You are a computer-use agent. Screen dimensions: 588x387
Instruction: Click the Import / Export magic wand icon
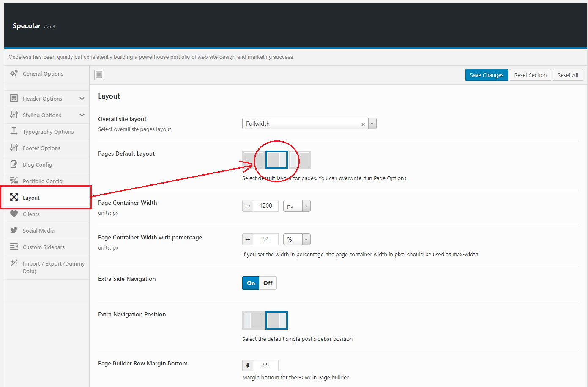point(14,263)
